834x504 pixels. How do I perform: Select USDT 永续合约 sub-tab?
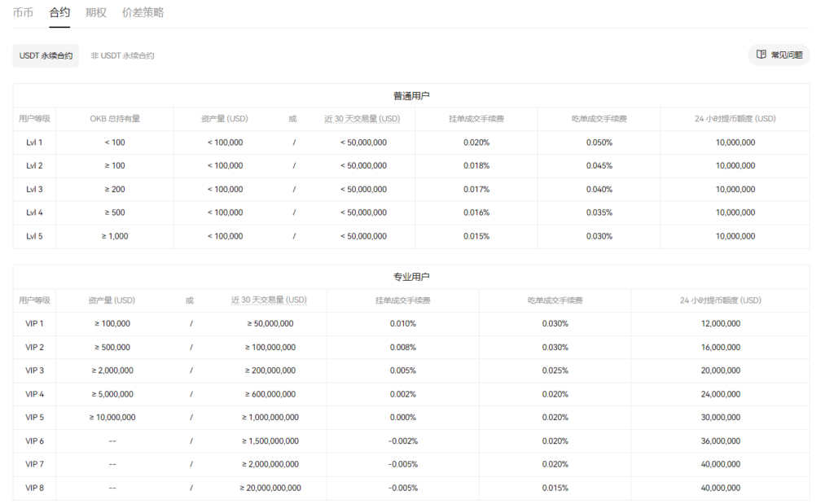click(46, 56)
